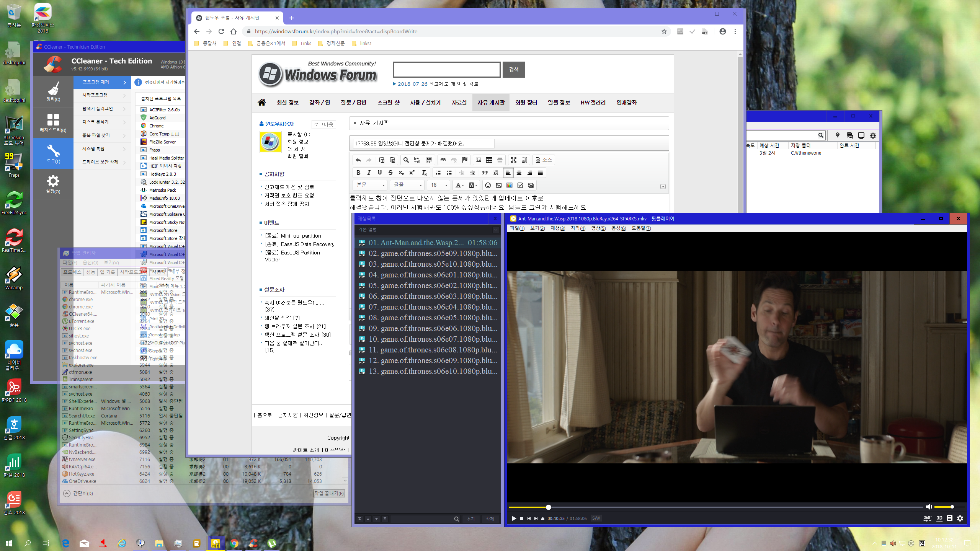Viewport: 980px width, 551px height.
Task: Click the anchor flag icon
Action: tap(465, 160)
